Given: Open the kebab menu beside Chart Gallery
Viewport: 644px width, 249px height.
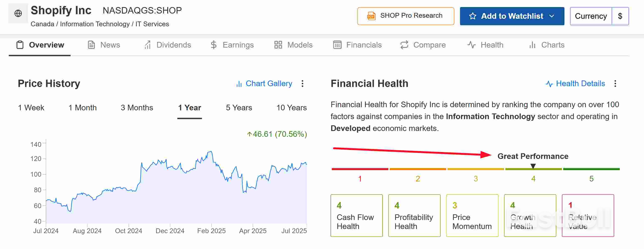Looking at the screenshot, I should pyautogui.click(x=303, y=84).
